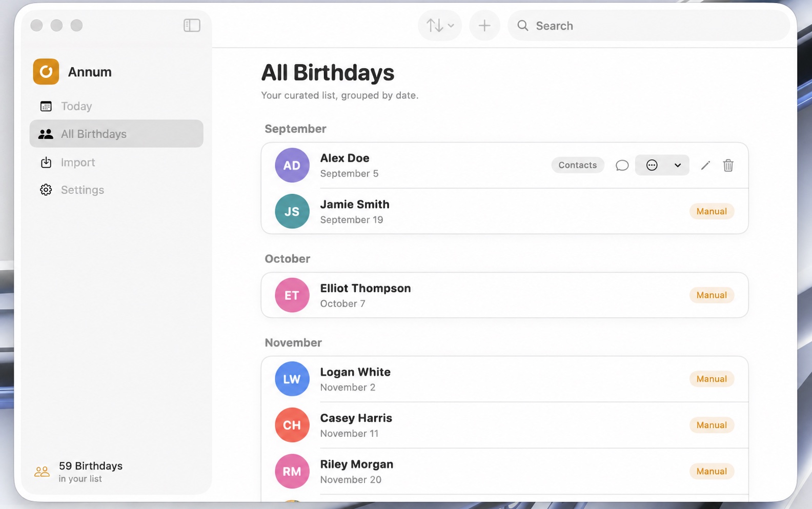The height and width of the screenshot is (509, 812).
Task: Click the 59 Birthdays count text
Action: tap(91, 465)
